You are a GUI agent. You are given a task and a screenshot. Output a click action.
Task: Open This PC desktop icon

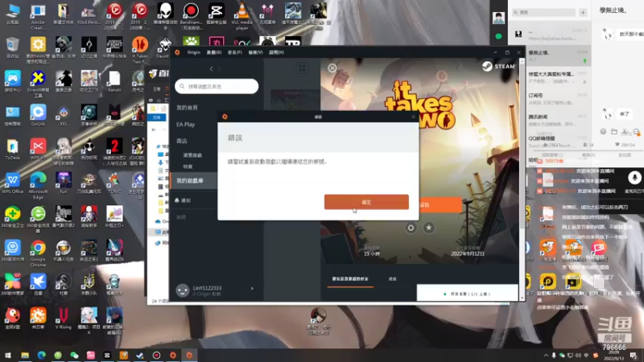pyautogui.click(x=12, y=14)
